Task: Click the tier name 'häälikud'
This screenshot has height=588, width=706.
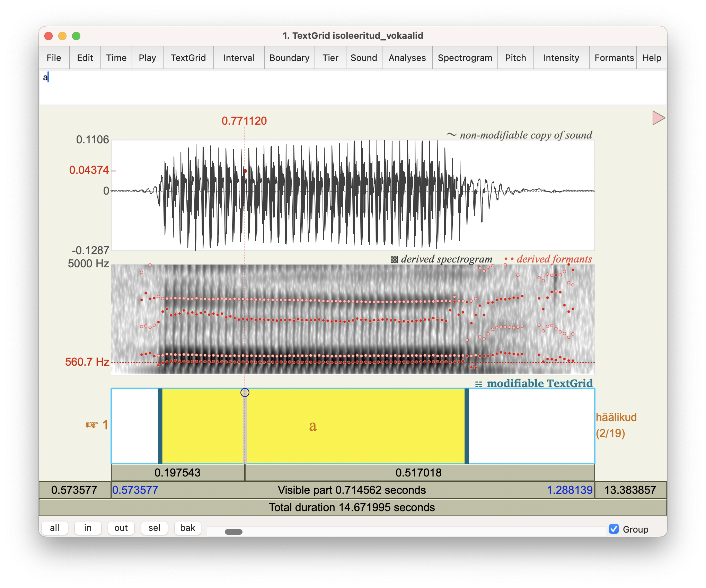Action: point(616,417)
